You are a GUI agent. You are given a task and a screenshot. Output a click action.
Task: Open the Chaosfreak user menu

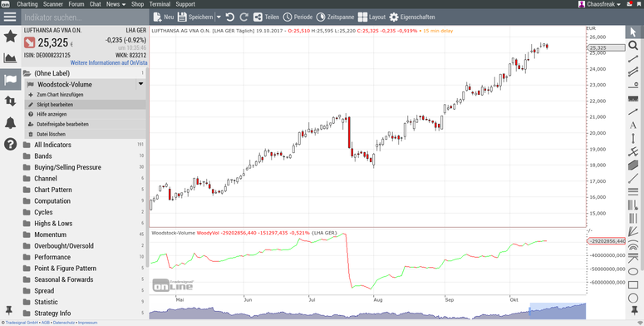pyautogui.click(x=599, y=4)
